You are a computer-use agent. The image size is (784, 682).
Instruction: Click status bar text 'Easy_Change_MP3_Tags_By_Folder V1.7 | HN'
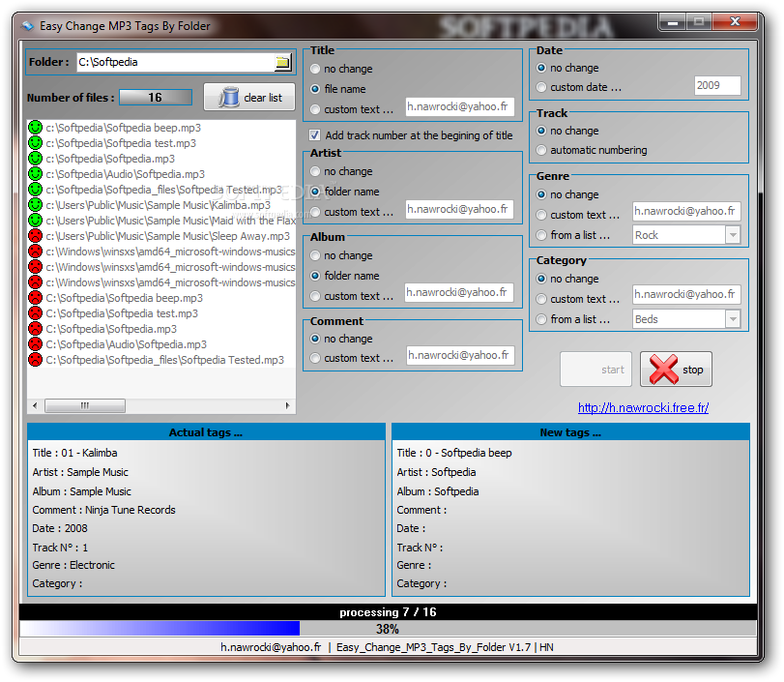tap(445, 647)
